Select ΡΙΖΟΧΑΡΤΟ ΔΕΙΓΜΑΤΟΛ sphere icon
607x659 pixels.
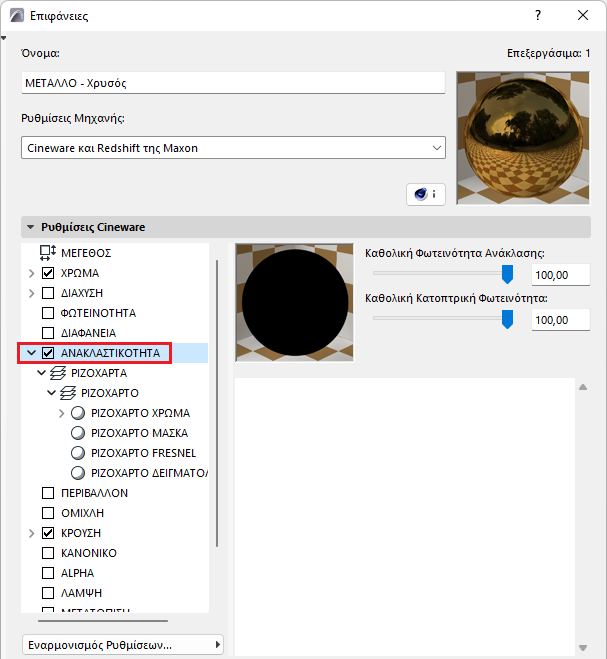tap(78, 473)
